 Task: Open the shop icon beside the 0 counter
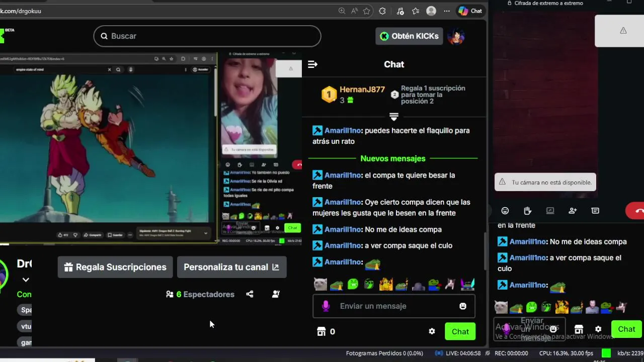coord(321,331)
